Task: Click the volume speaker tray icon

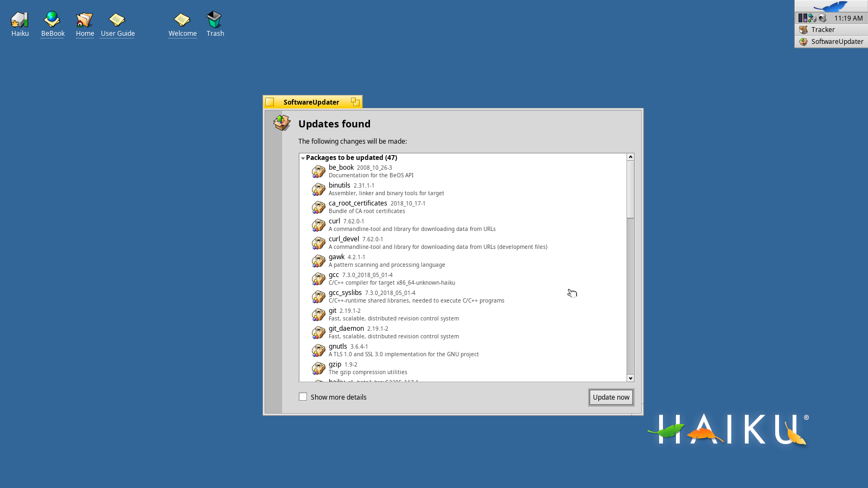Action: point(822,18)
